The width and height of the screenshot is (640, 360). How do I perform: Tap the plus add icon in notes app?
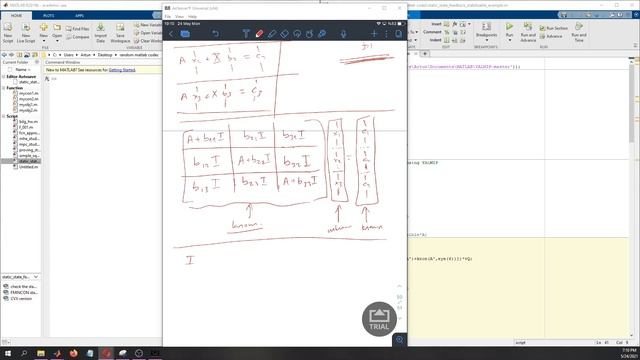(x=374, y=34)
